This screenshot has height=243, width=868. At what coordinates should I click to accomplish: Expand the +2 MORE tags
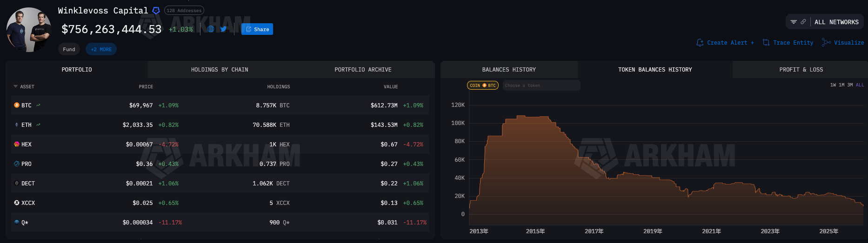coord(101,49)
